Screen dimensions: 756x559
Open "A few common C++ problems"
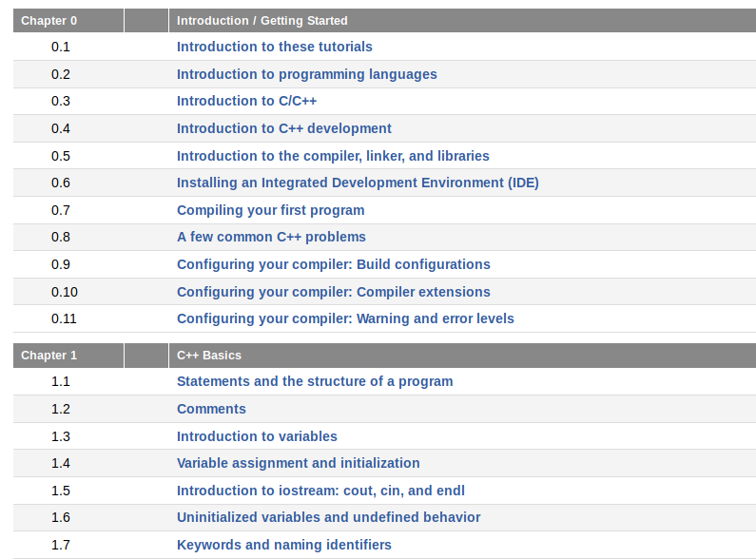pos(271,237)
